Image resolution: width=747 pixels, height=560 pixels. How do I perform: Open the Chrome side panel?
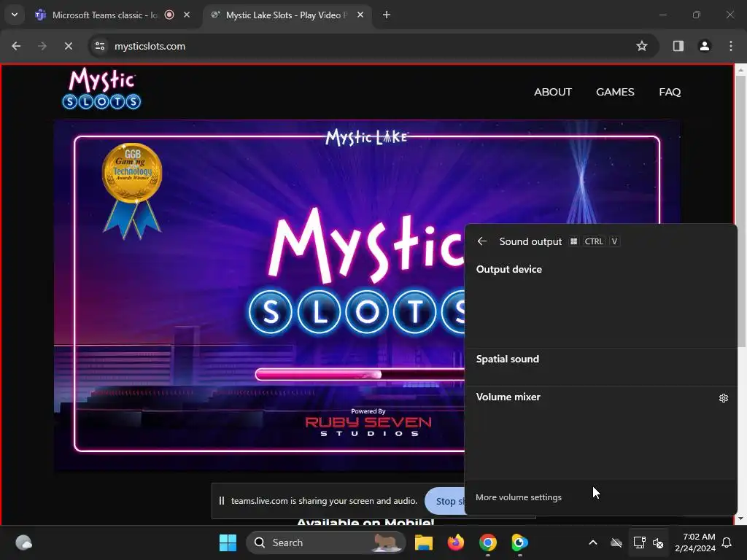coord(678,46)
